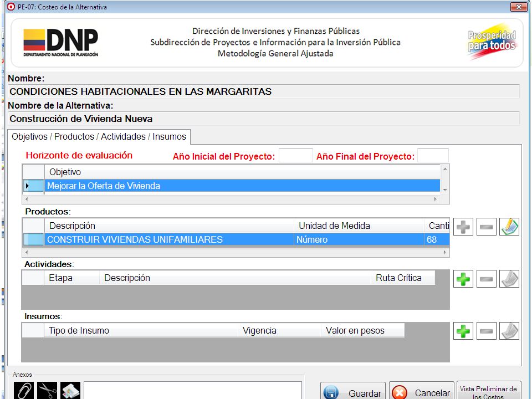The height and width of the screenshot is (399, 532).
Task: Select product CONSTRUIR VIVIENDAS UNIFAMILIARES
Action: 169,239
